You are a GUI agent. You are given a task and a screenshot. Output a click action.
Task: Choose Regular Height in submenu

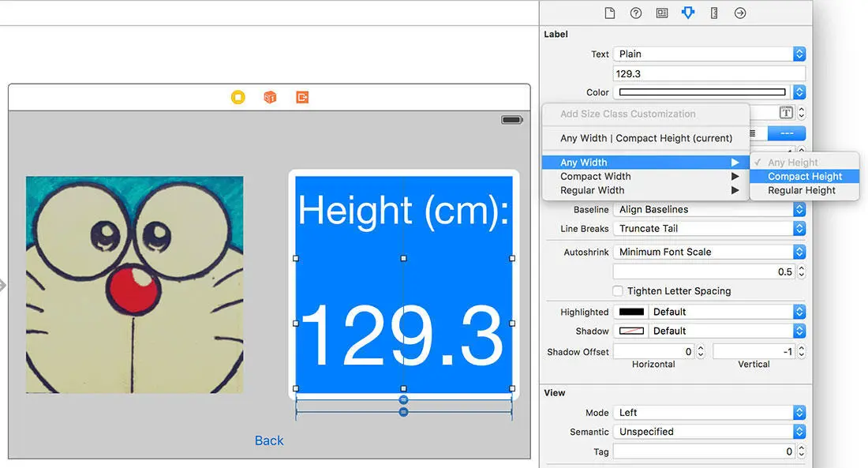(804, 190)
